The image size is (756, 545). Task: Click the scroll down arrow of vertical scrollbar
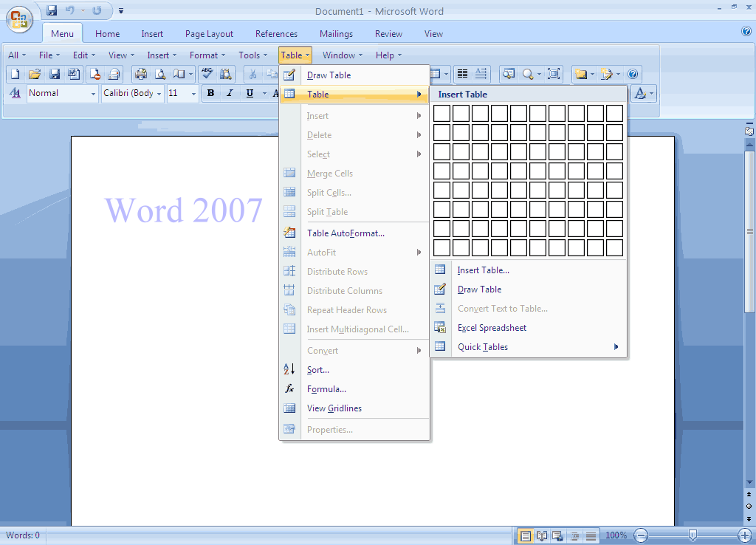[x=749, y=481]
